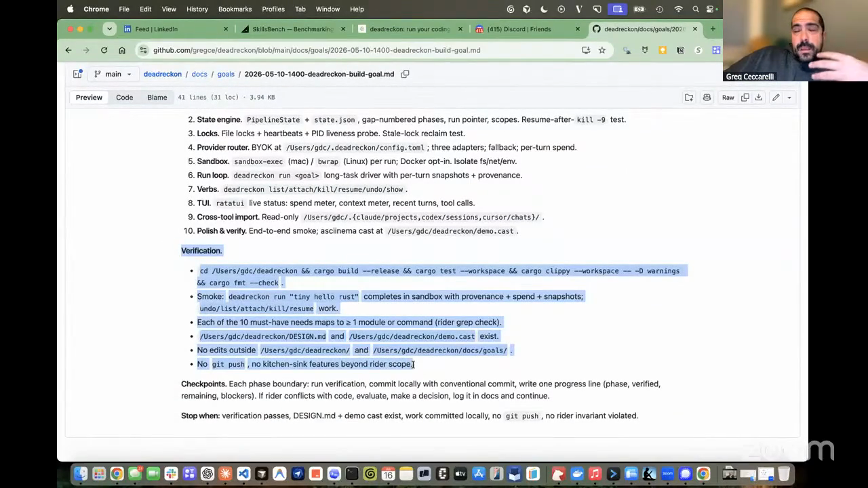Copy the file path icon next to the filename

pos(405,74)
